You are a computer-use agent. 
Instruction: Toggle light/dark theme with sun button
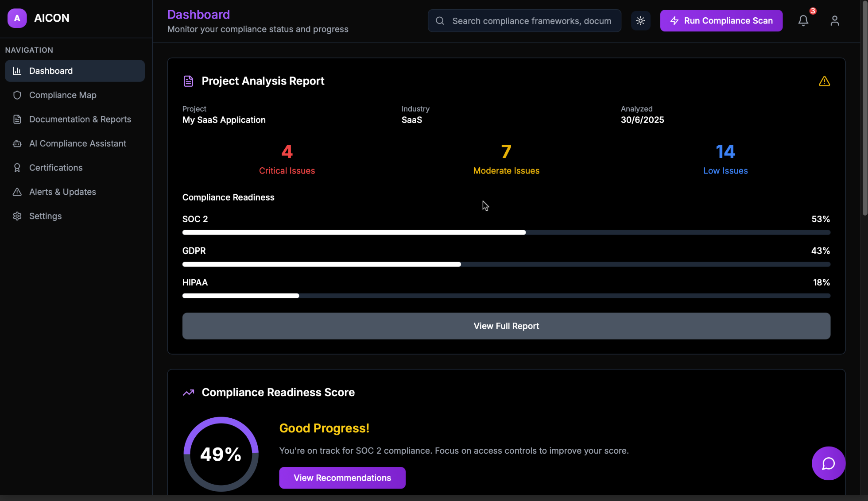tap(640, 21)
